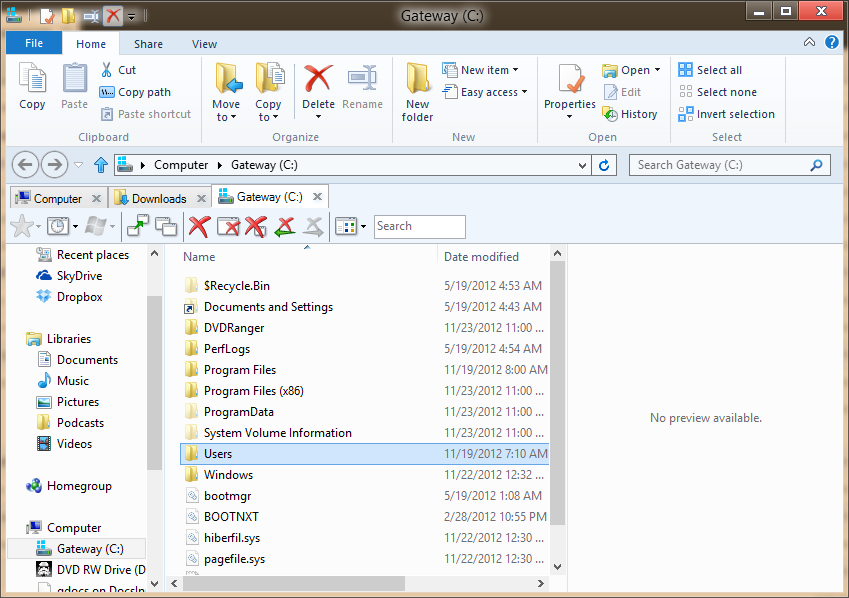Switch to the View ribbon tab
The height and width of the screenshot is (598, 849).
coord(204,44)
